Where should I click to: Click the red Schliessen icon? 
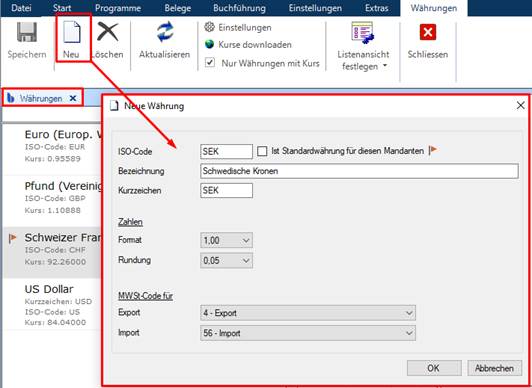428,32
